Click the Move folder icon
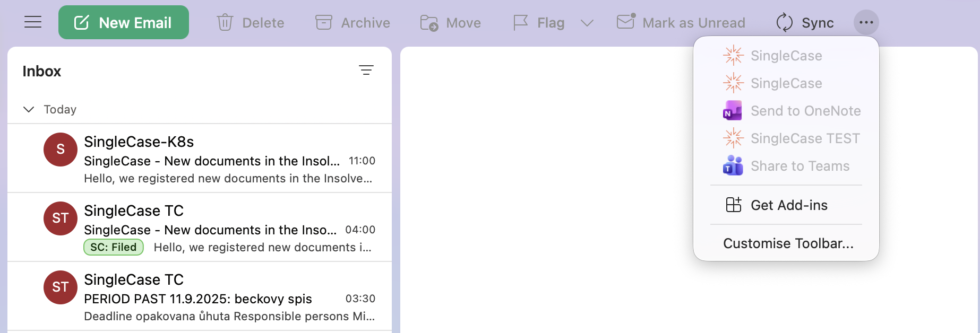 pos(429,23)
